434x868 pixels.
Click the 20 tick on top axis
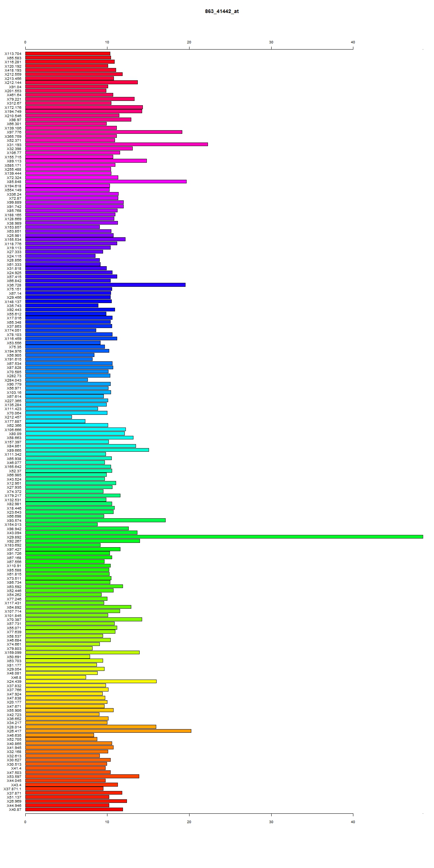click(x=189, y=42)
